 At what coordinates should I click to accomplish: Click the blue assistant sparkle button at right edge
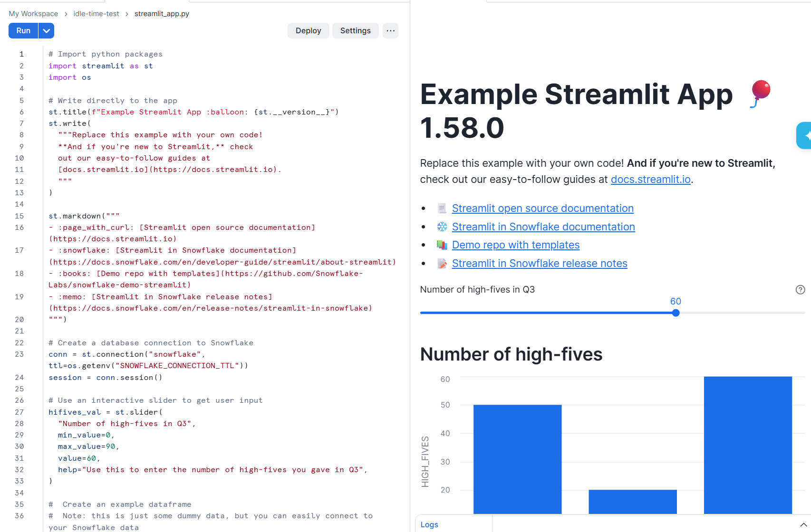point(804,136)
